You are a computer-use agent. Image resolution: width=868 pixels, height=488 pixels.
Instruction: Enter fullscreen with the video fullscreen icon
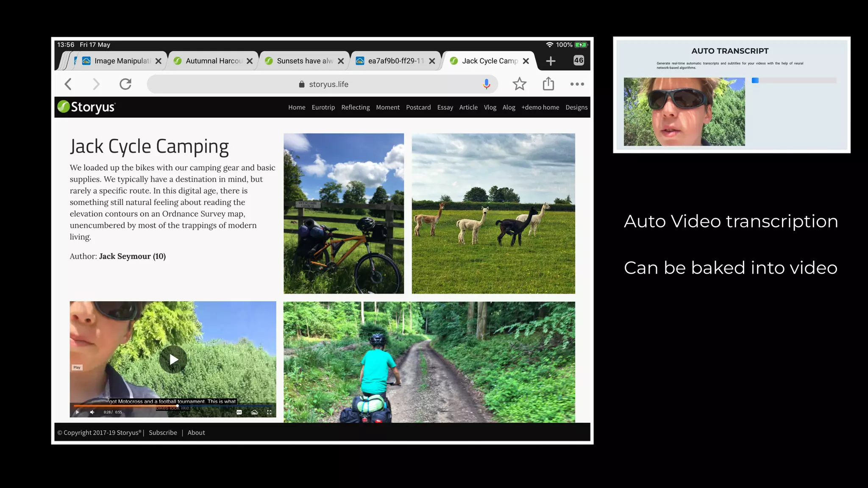click(x=269, y=412)
